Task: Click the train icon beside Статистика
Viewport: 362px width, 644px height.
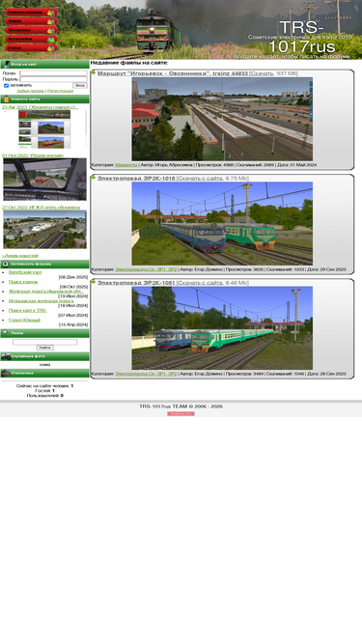Action: [x=6, y=373]
